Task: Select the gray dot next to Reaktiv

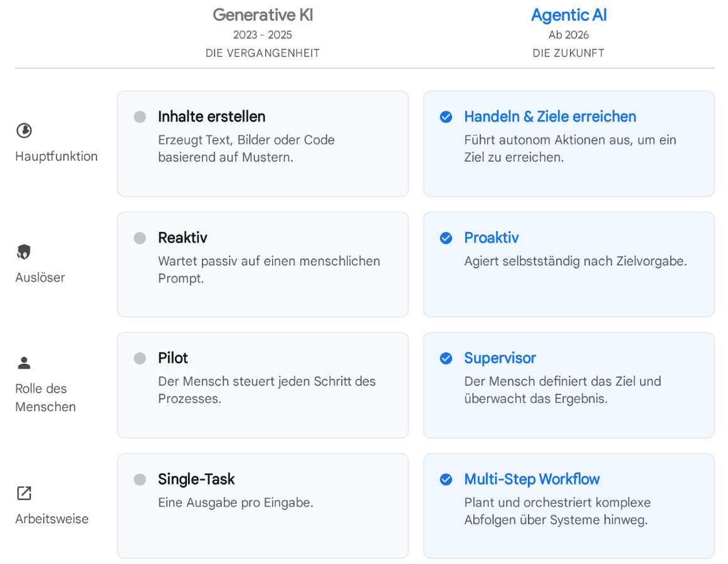Action: click(140, 238)
